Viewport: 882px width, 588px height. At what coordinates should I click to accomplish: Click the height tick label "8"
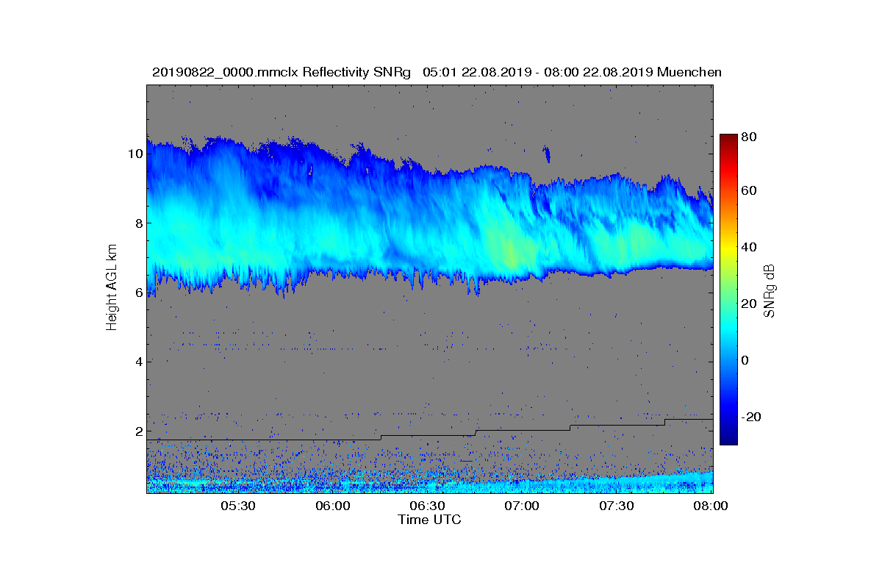(x=138, y=223)
